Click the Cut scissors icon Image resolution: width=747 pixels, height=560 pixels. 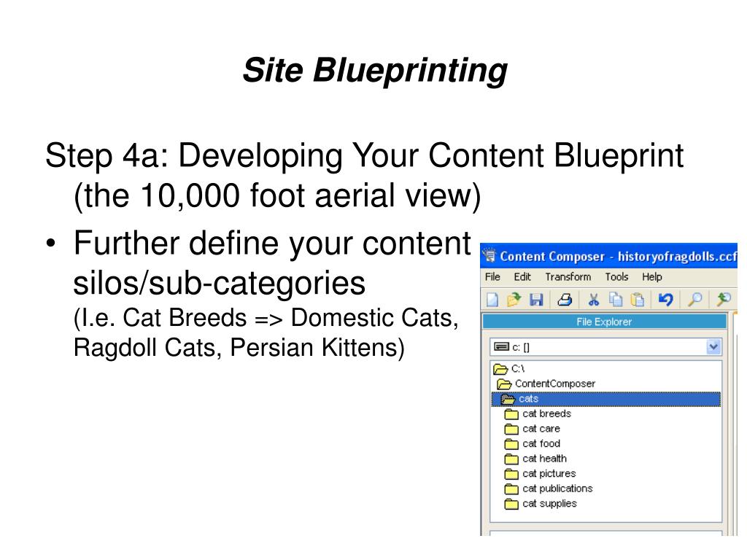(593, 300)
